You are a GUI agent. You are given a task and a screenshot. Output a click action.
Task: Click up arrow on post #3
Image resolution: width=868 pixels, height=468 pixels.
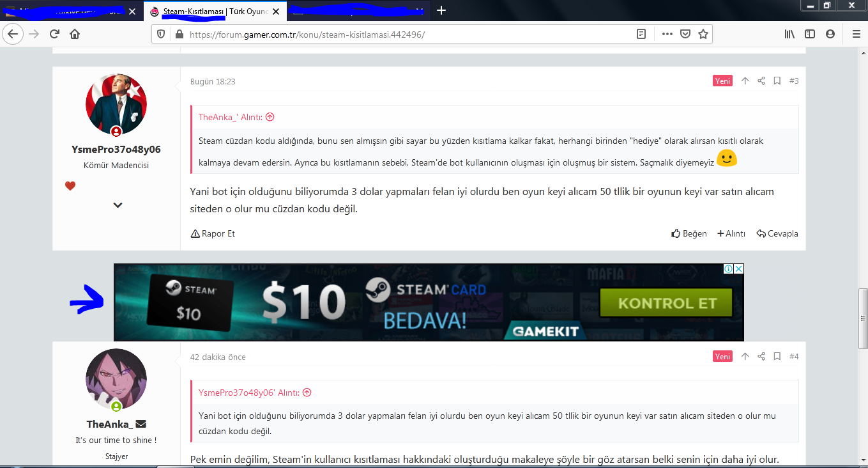point(745,81)
